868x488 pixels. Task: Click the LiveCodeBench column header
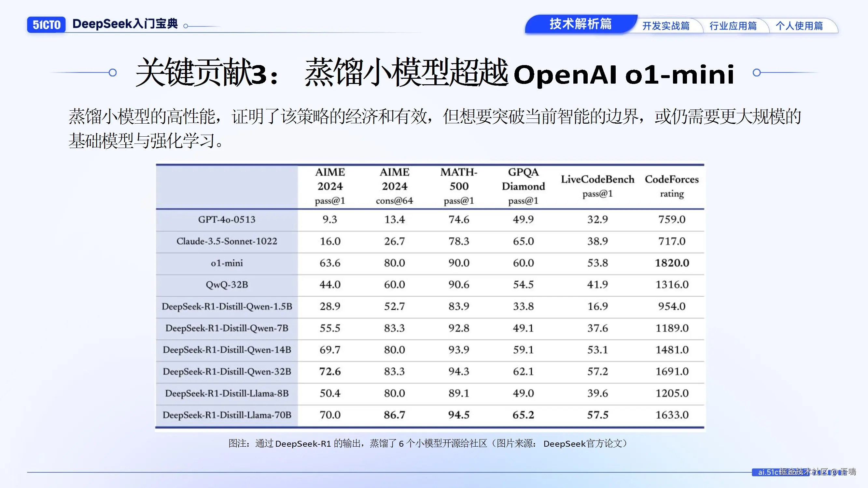click(x=597, y=186)
